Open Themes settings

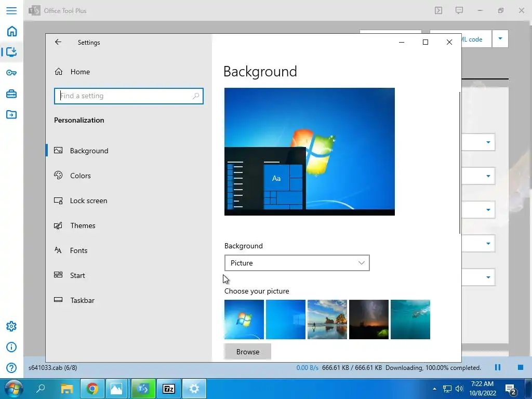129,225
